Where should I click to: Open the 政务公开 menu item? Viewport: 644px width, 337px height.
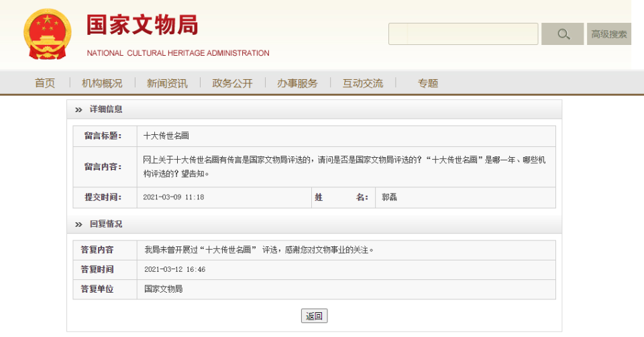233,83
